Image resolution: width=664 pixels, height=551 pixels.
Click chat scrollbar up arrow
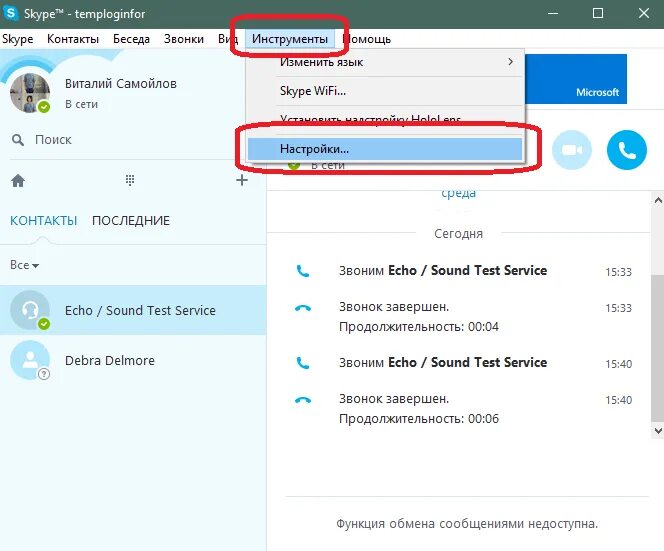click(x=658, y=200)
